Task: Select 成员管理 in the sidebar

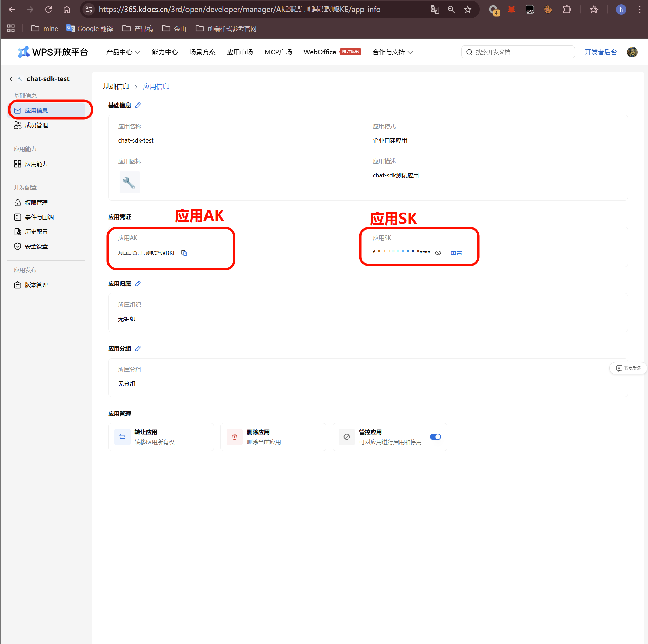Action: coord(36,125)
